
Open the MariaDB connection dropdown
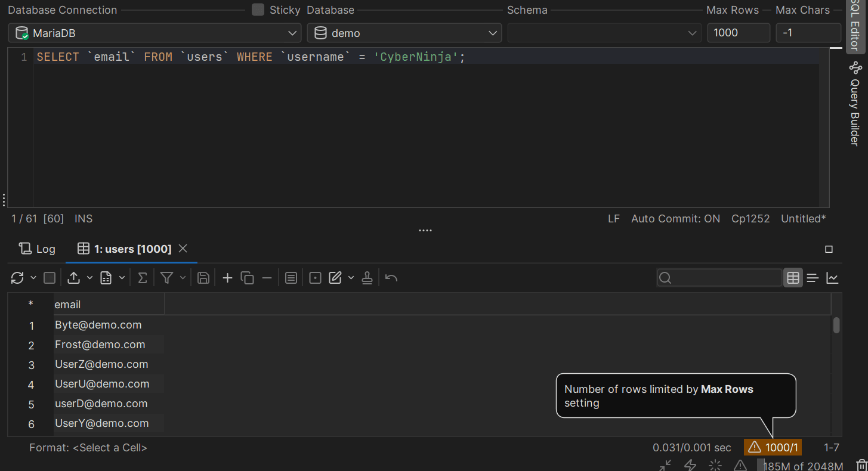click(x=155, y=33)
